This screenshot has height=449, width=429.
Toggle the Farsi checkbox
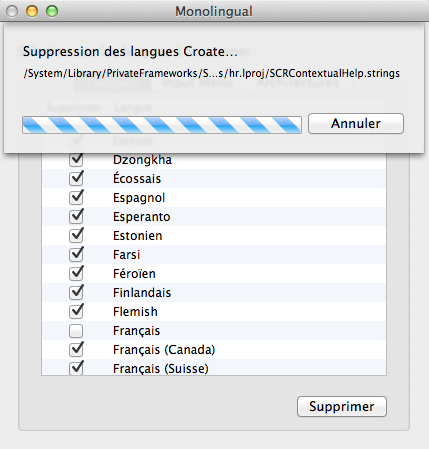[x=76, y=255]
